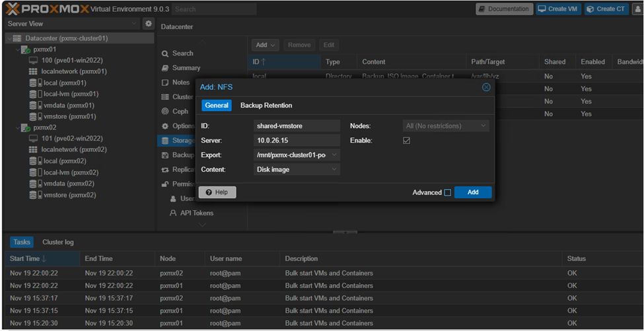Click the VM 100 (pve01-win2022) monitor icon
The height and width of the screenshot is (331, 644).
pyautogui.click(x=34, y=61)
